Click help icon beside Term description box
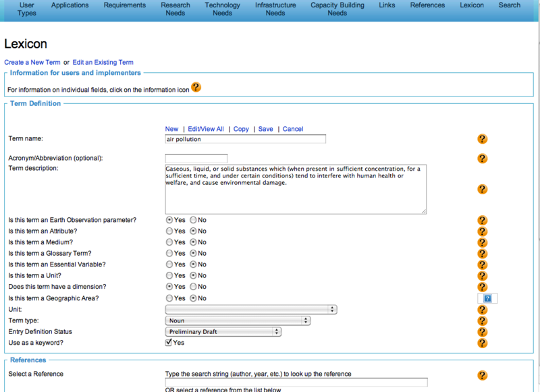Viewport: 540px width, 392px height. (482, 190)
